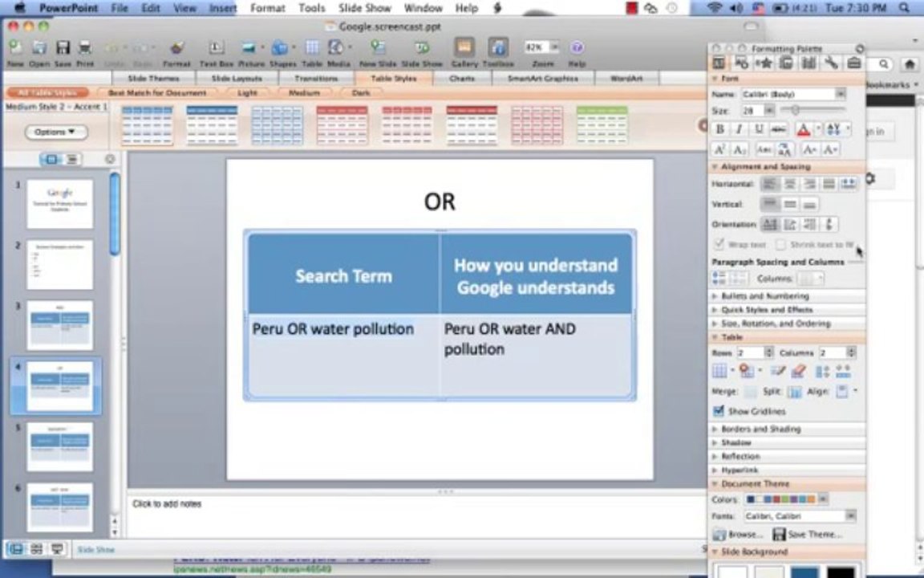Image resolution: width=924 pixels, height=578 pixels.
Task: Click the Save floppy disk icon
Action: pos(63,48)
